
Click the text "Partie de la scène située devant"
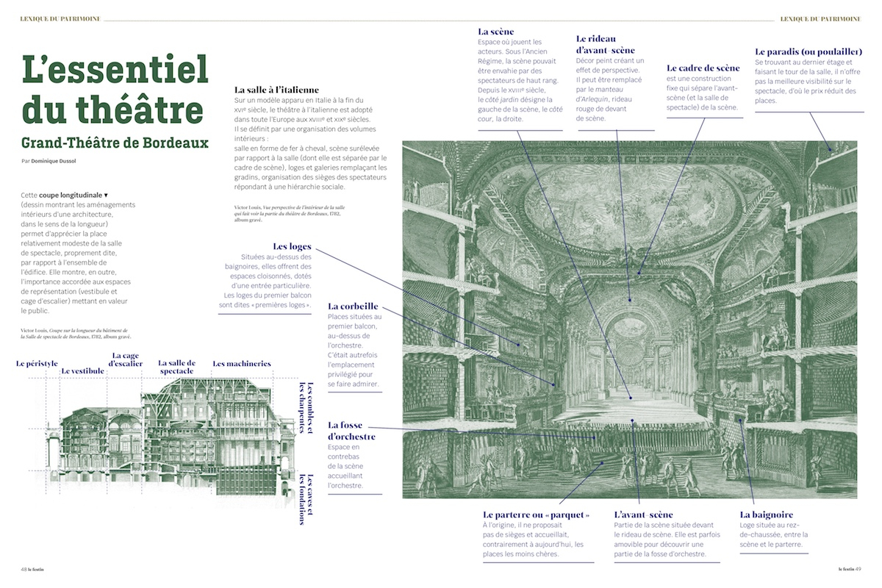pyautogui.click(x=664, y=525)
